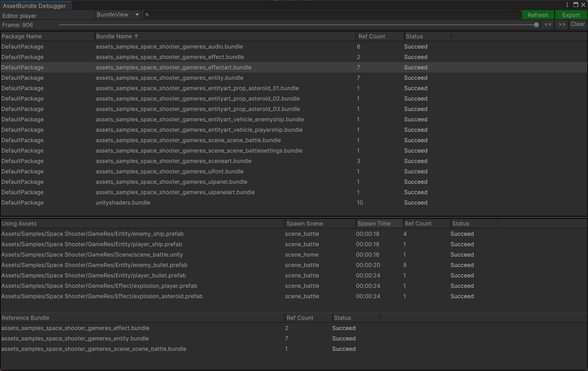Viewport: 588px width, 371px height.
Task: Sort Using Assets by Ref Count
Action: [x=427, y=223]
